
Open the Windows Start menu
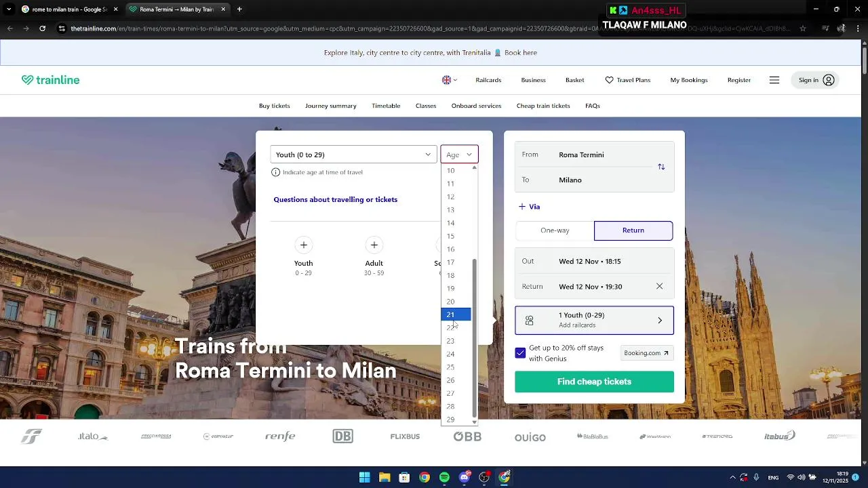[x=364, y=477]
